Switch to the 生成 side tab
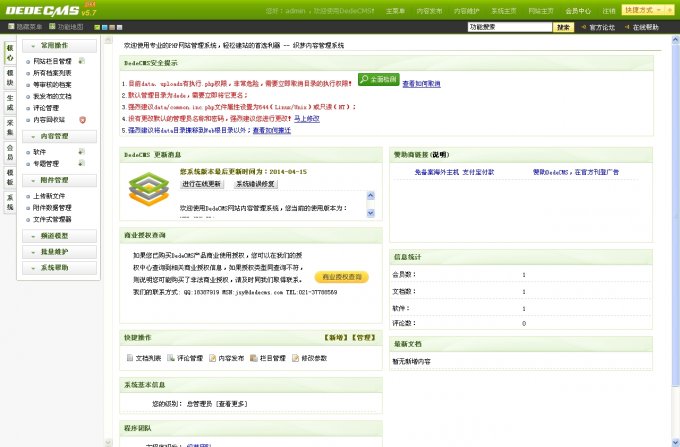Image resolution: width=680 pixels, height=447 pixels. click(10, 103)
